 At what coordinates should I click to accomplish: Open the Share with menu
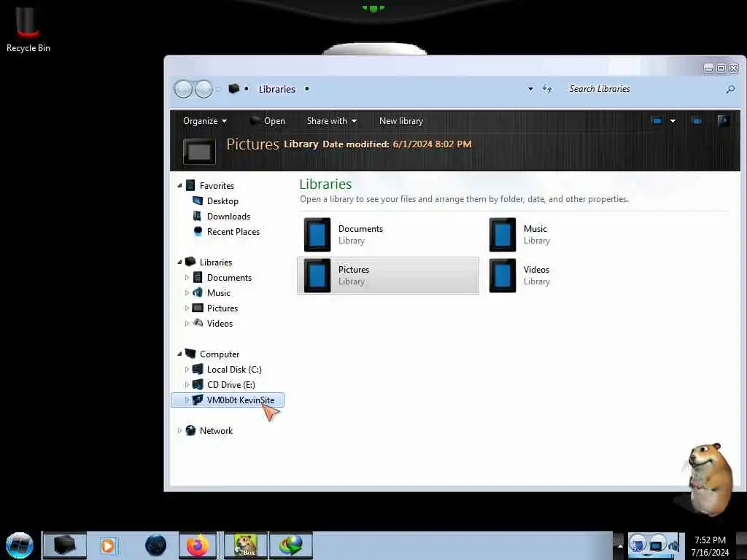tap(332, 121)
